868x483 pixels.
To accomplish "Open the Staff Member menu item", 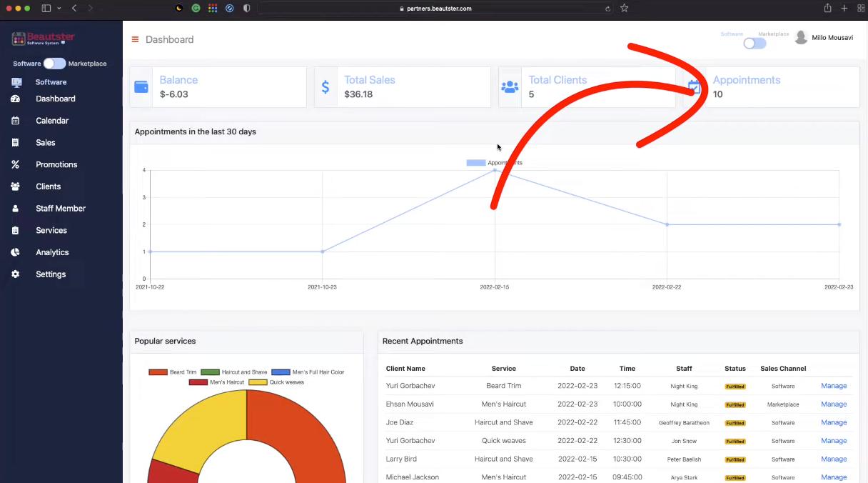I will (x=61, y=209).
